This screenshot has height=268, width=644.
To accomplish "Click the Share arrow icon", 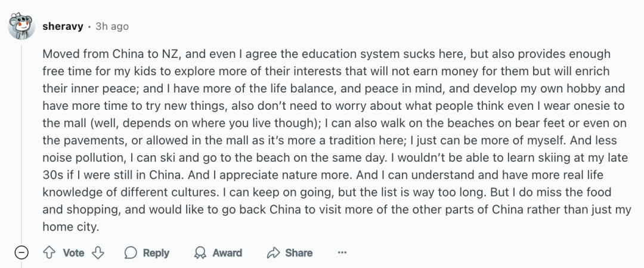I will [273, 253].
